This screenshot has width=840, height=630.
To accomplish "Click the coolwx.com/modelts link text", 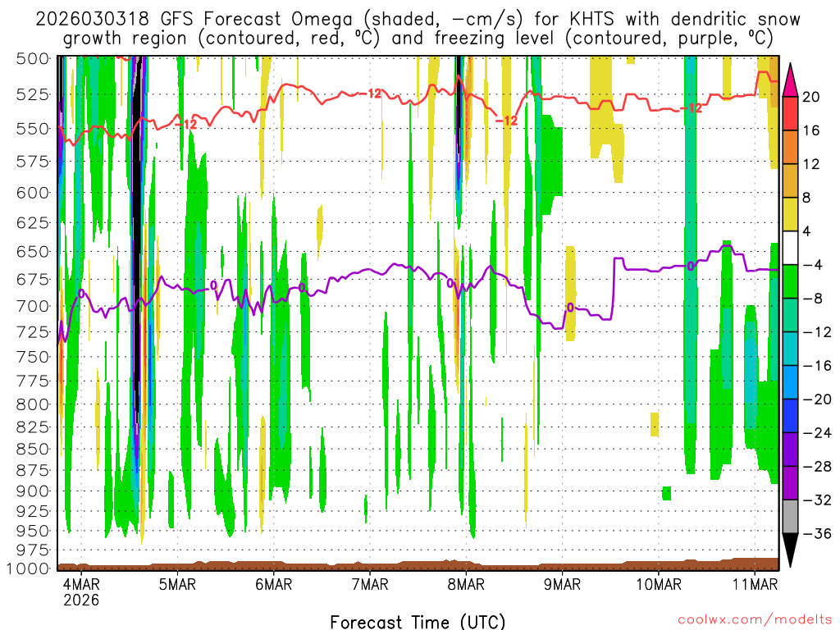I will [755, 620].
